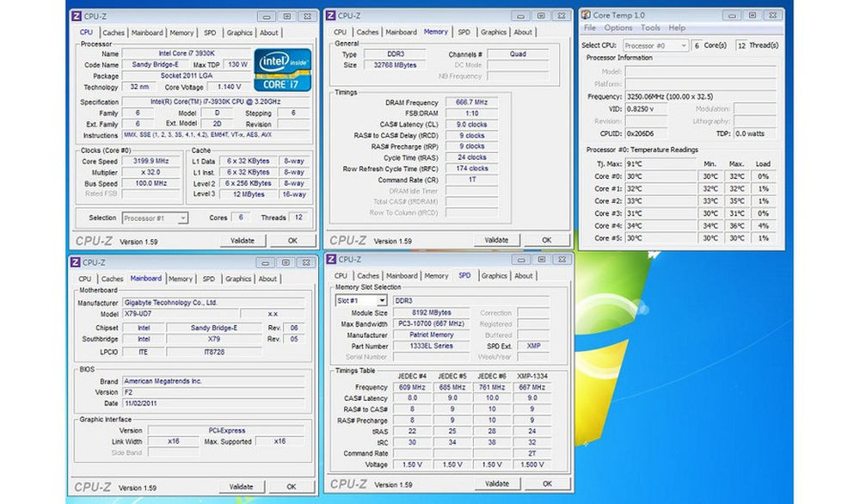
Task: Click CPU-Z title icon in Motherboard info window
Action: (77, 262)
